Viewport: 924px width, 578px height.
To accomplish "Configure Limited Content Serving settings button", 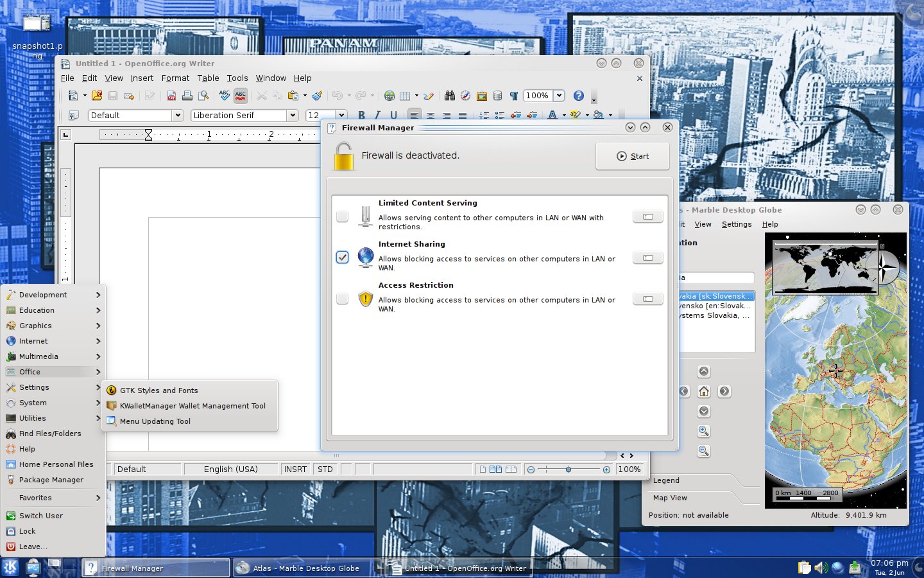I will click(648, 216).
